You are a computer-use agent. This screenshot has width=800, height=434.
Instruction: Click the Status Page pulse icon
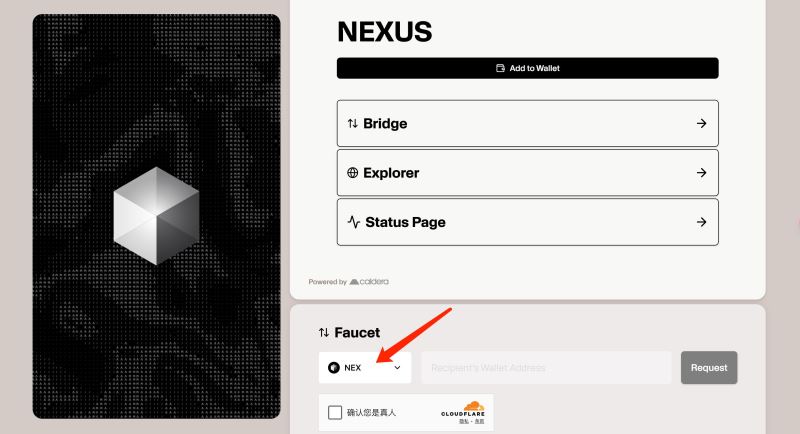pos(354,222)
